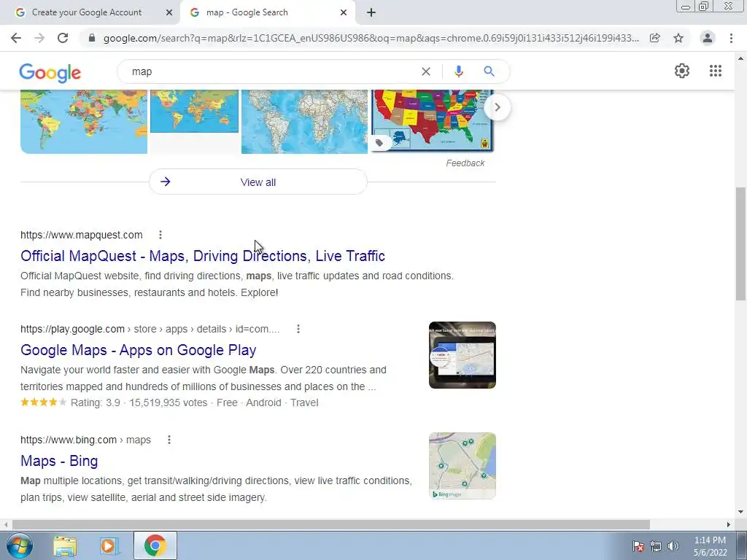
Task: Click the vertical scrollbar thumb
Action: [x=740, y=244]
